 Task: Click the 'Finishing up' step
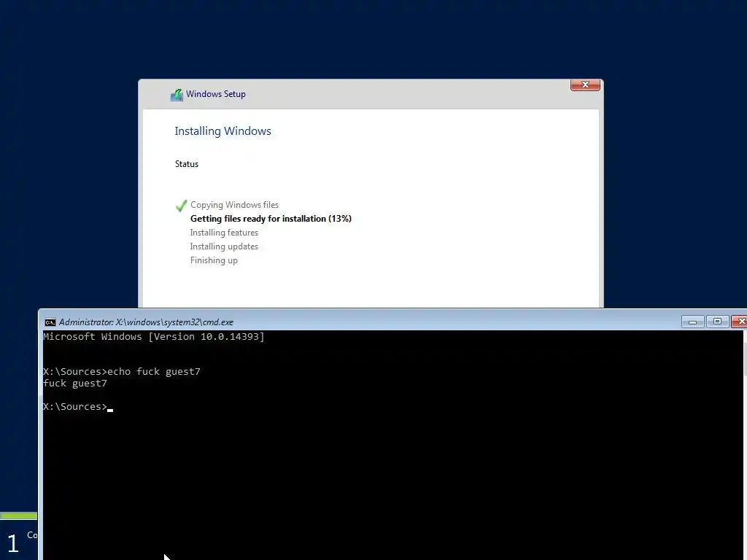214,260
